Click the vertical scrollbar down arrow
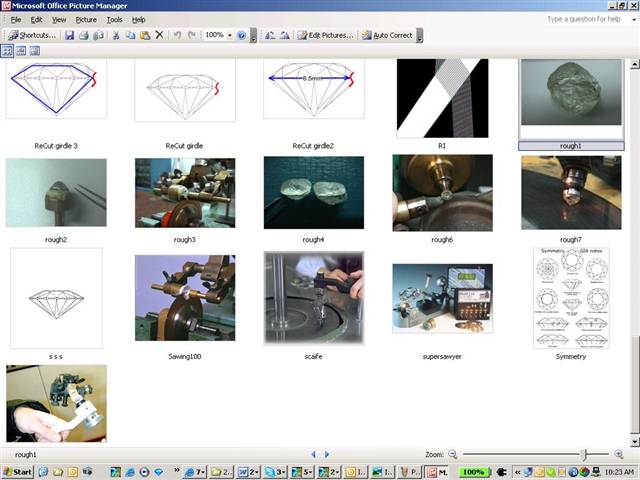Image resolution: width=640 pixels, height=480 pixels. click(x=635, y=441)
